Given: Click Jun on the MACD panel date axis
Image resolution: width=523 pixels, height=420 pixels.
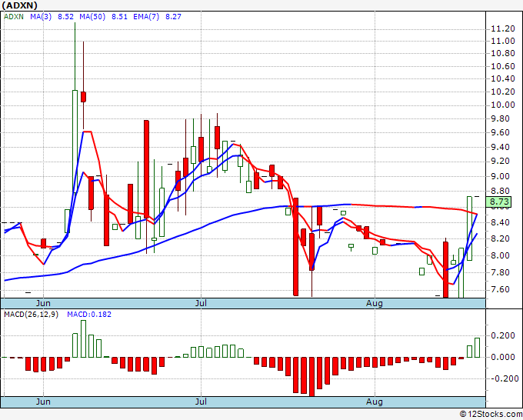Looking at the screenshot, I should tap(43, 402).
